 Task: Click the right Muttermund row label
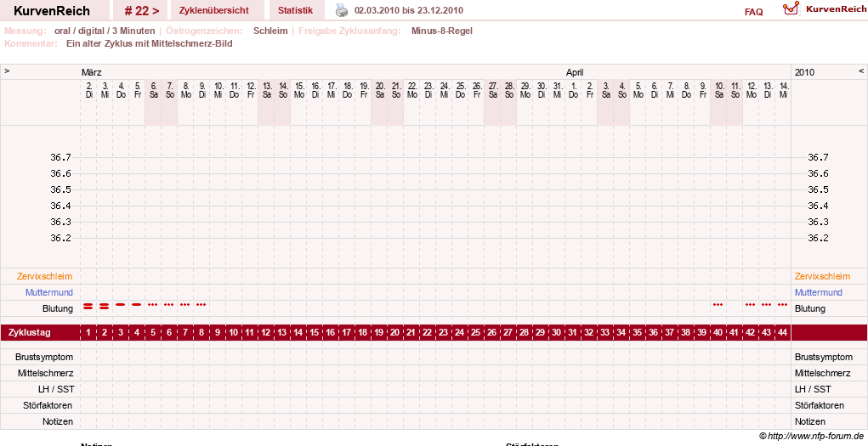[818, 292]
